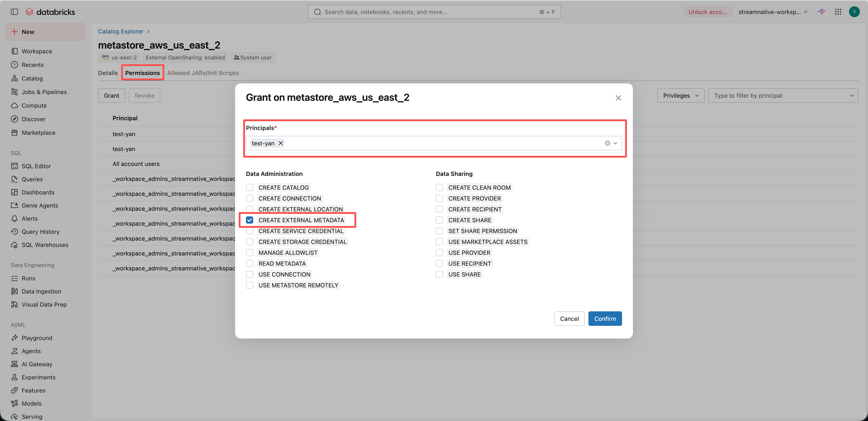Click the New button
Screen dimensions: 868x421
tap(45, 32)
